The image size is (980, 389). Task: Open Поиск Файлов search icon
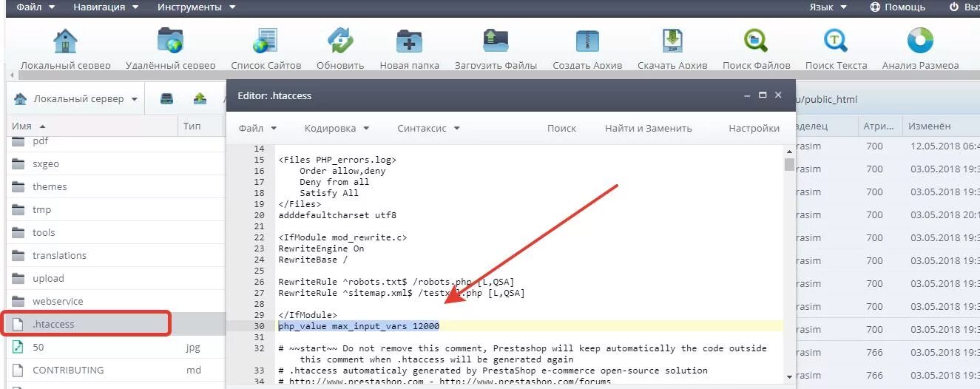(756, 40)
